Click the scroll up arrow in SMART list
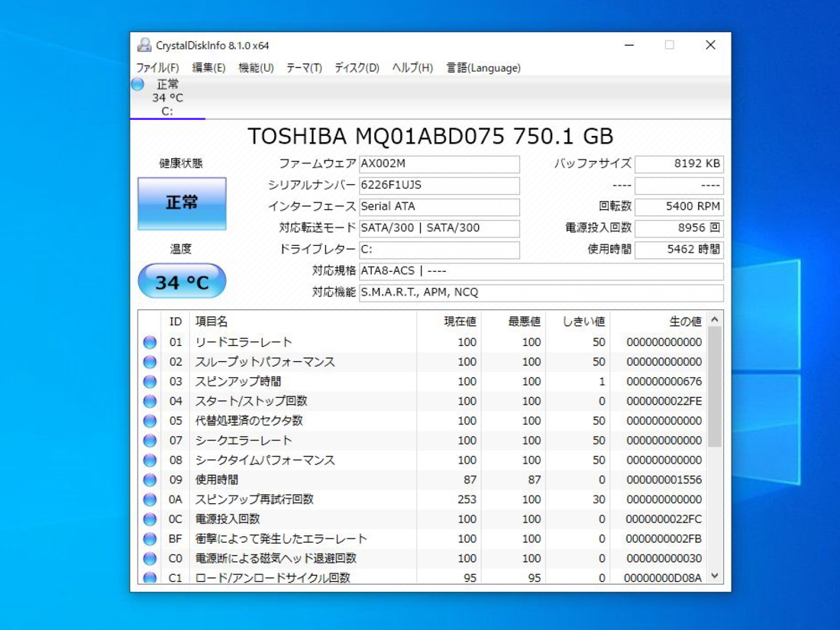Viewport: 840px width, 630px height. click(x=715, y=320)
